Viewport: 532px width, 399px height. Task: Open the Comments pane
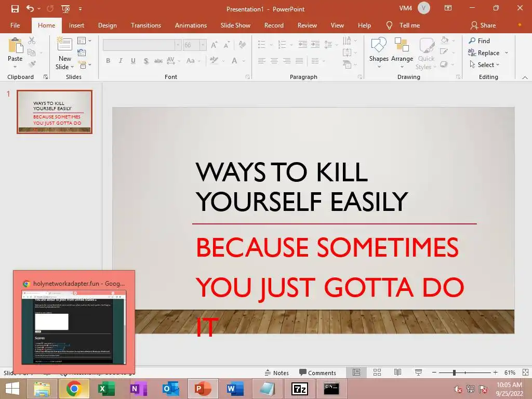[x=317, y=373]
